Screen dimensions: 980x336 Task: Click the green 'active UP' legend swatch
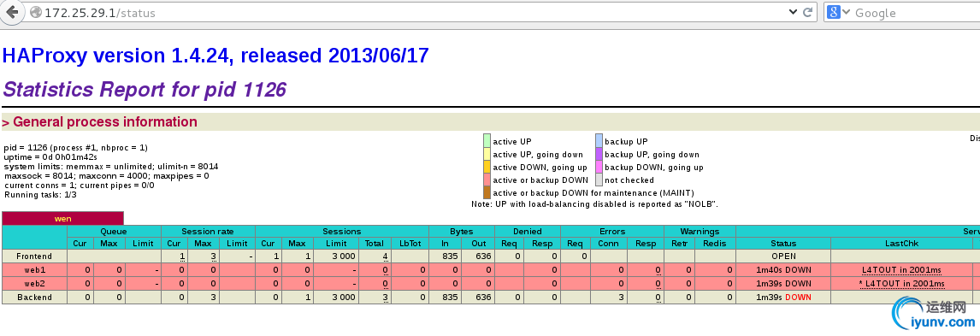(x=487, y=141)
